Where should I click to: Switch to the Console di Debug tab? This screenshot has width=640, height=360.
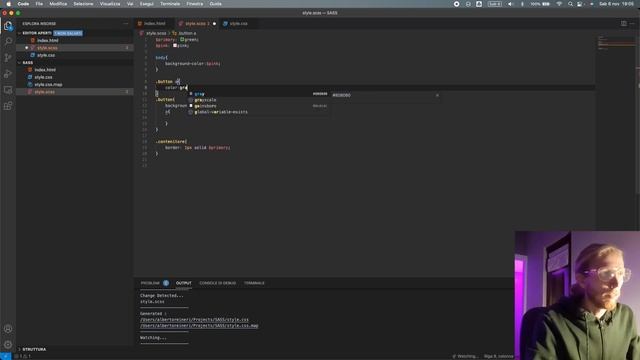click(x=218, y=283)
